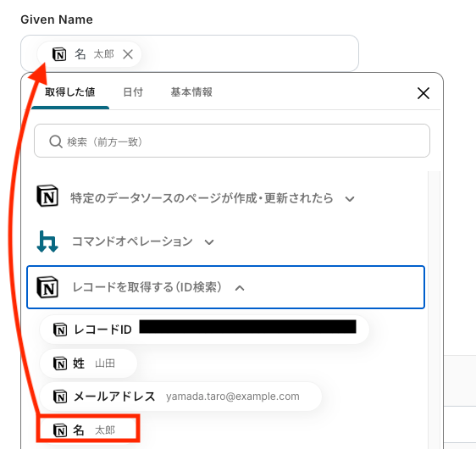Expand the コマンドオペレーション section chevron
The height and width of the screenshot is (449, 476).
pyautogui.click(x=209, y=242)
